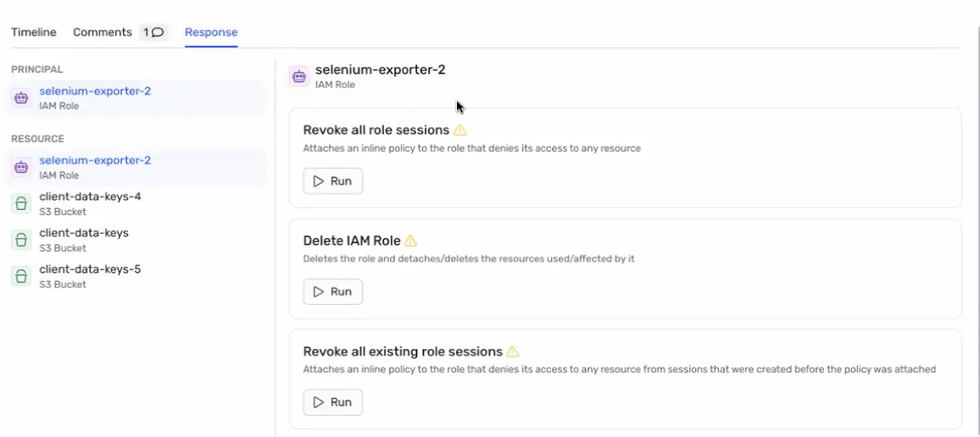Click the comment bubble icon in Comments tab
The width and height of the screenshot is (980, 437).
point(158,32)
